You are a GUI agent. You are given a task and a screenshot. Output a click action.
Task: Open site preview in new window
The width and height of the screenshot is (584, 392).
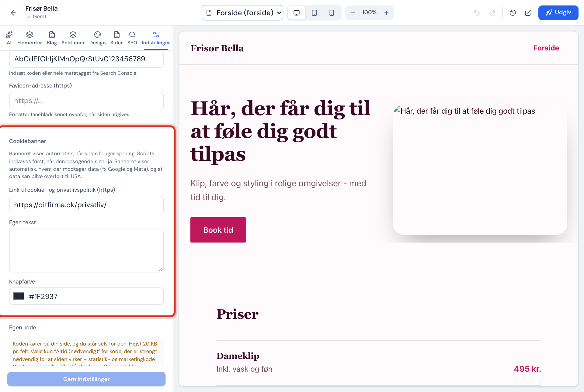[528, 13]
